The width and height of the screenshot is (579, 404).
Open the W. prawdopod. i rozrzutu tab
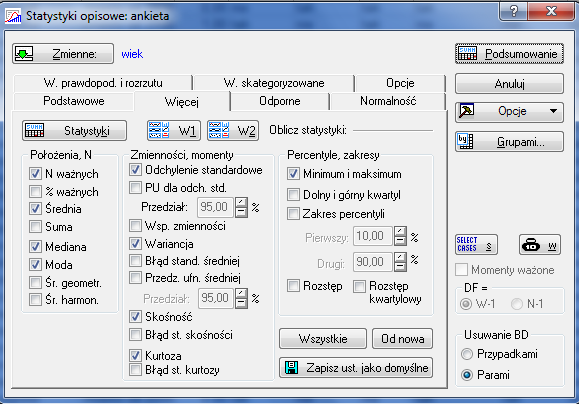point(103,83)
